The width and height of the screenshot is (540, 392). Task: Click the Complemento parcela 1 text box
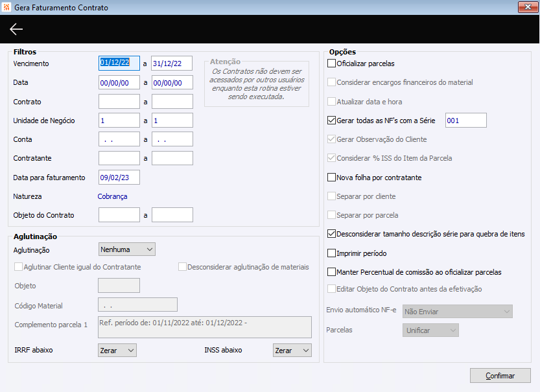pyautogui.click(x=205, y=327)
